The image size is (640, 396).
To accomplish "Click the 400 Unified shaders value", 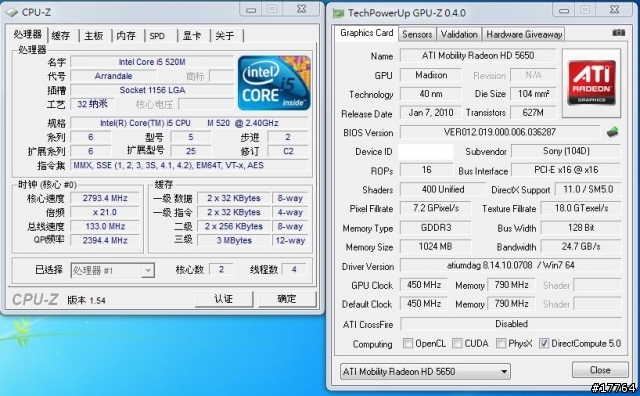I will tap(443, 189).
